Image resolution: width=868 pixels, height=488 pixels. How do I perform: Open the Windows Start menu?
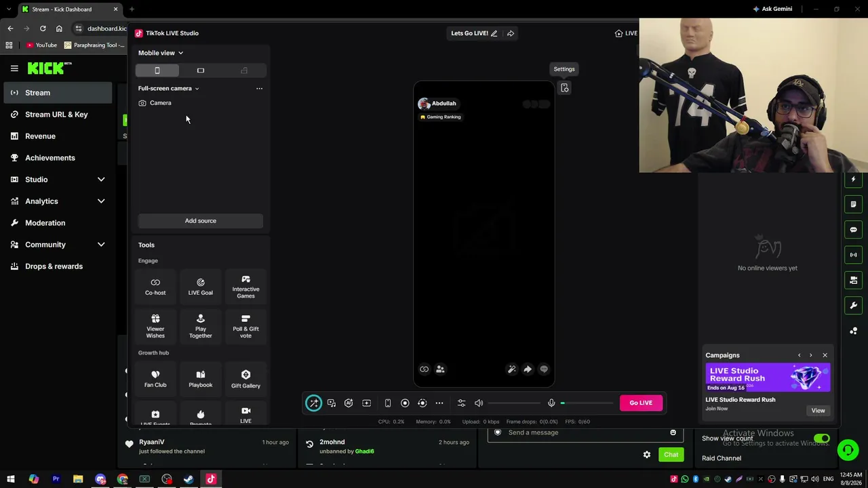point(10,479)
